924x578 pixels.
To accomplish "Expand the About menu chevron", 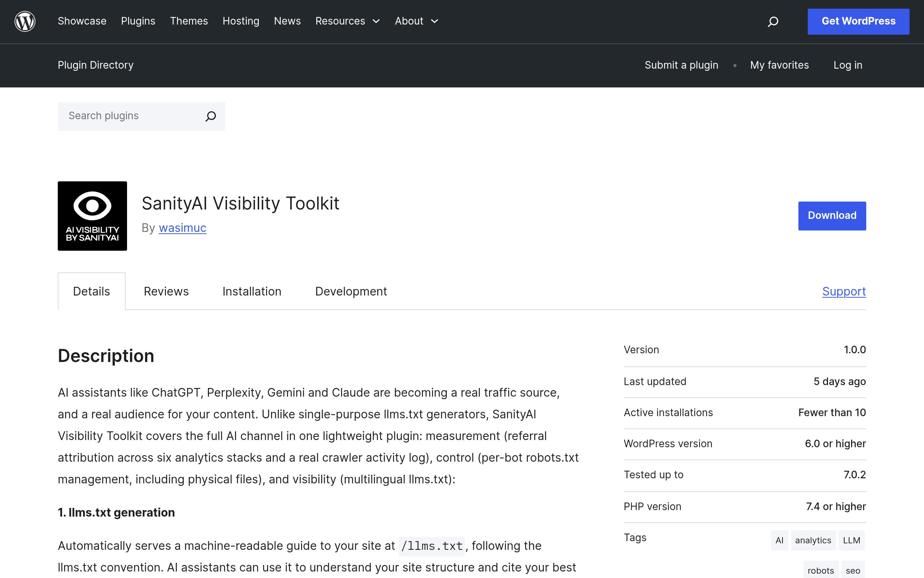I will (x=435, y=21).
